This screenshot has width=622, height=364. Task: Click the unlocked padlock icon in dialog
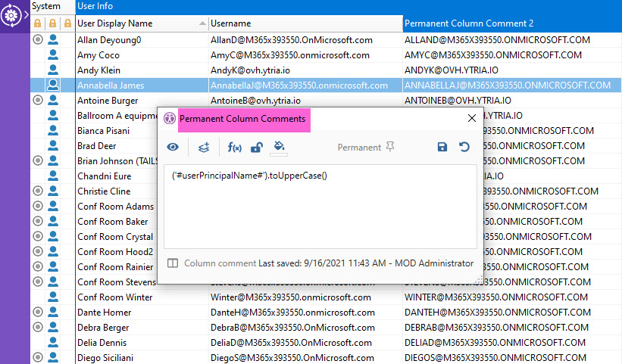257,148
